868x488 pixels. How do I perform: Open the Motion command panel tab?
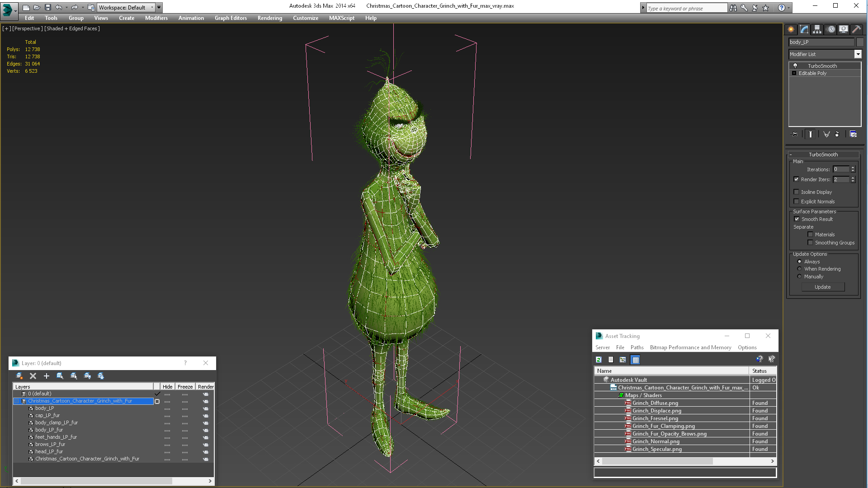(x=830, y=29)
